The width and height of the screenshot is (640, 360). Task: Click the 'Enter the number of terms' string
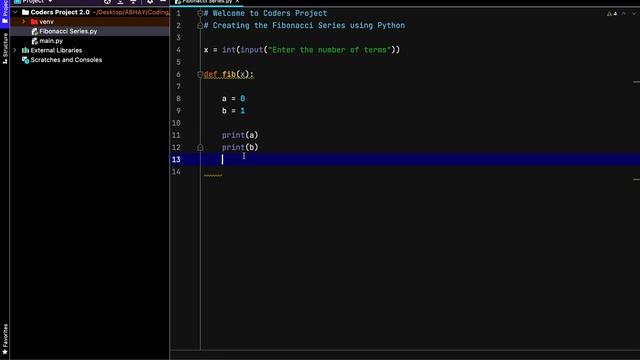tap(329, 50)
